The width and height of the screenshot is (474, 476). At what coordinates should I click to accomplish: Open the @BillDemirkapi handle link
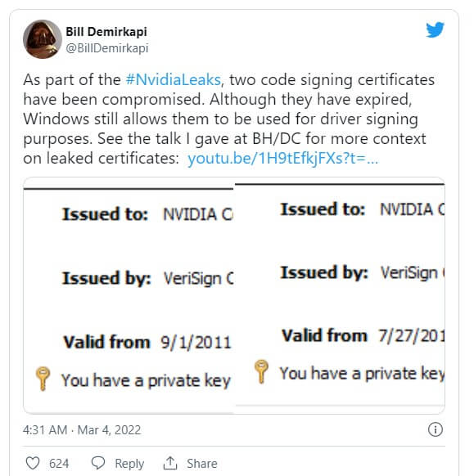107,48
